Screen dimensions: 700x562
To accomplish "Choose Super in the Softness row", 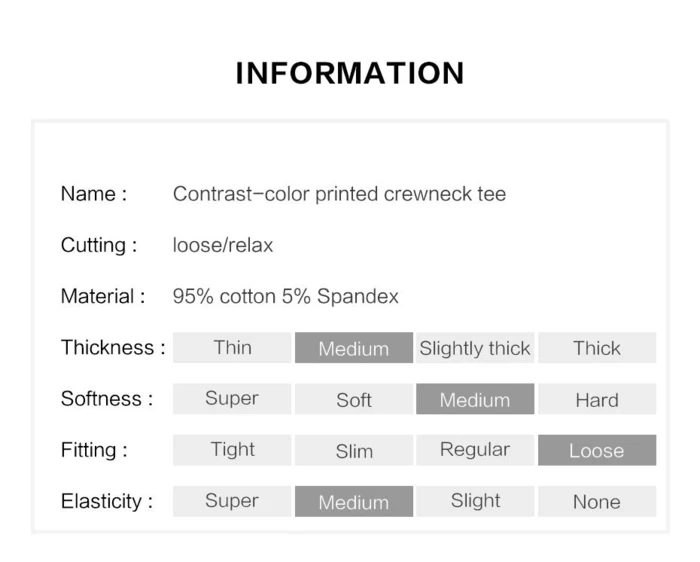I will 232,399.
